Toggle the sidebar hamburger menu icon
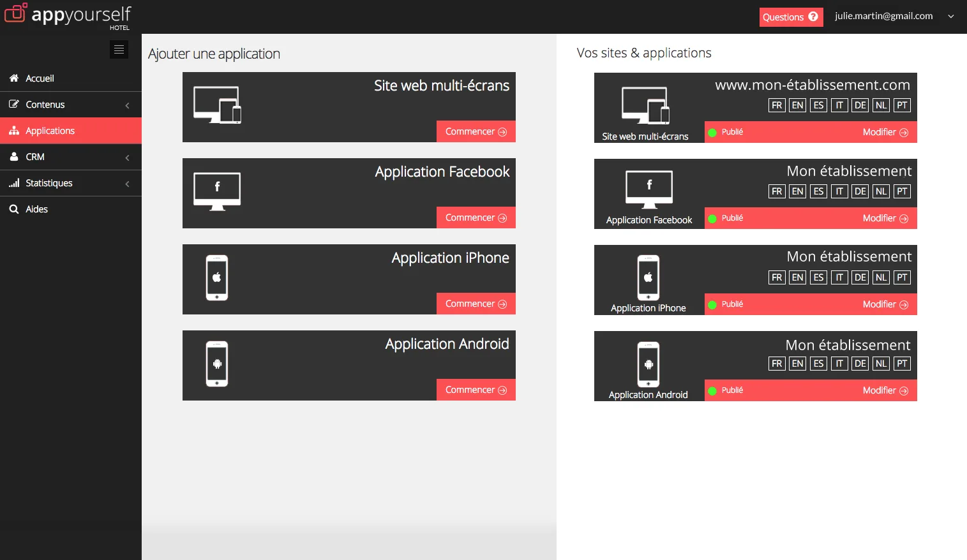The width and height of the screenshot is (967, 560). 119,49
